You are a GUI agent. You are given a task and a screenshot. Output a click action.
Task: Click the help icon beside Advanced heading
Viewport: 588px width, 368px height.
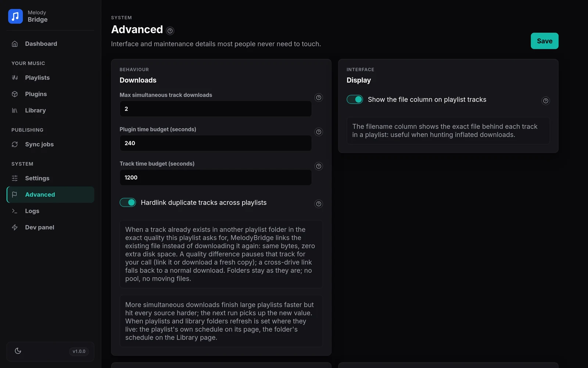point(170,31)
